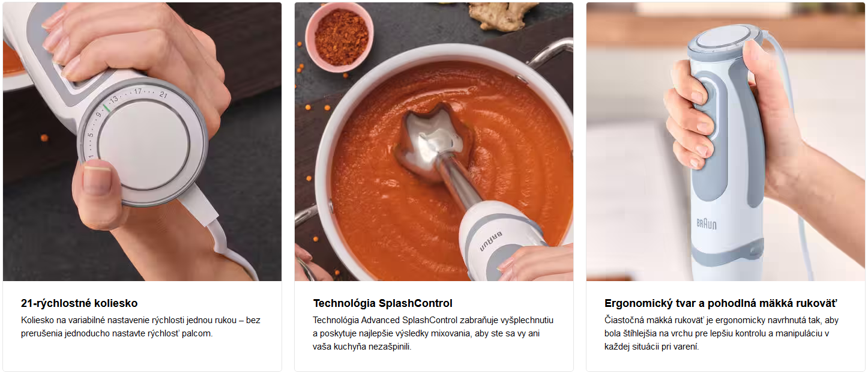The height and width of the screenshot is (376, 868).
Task: Open the ergonomic handle product photo
Action: (726, 142)
